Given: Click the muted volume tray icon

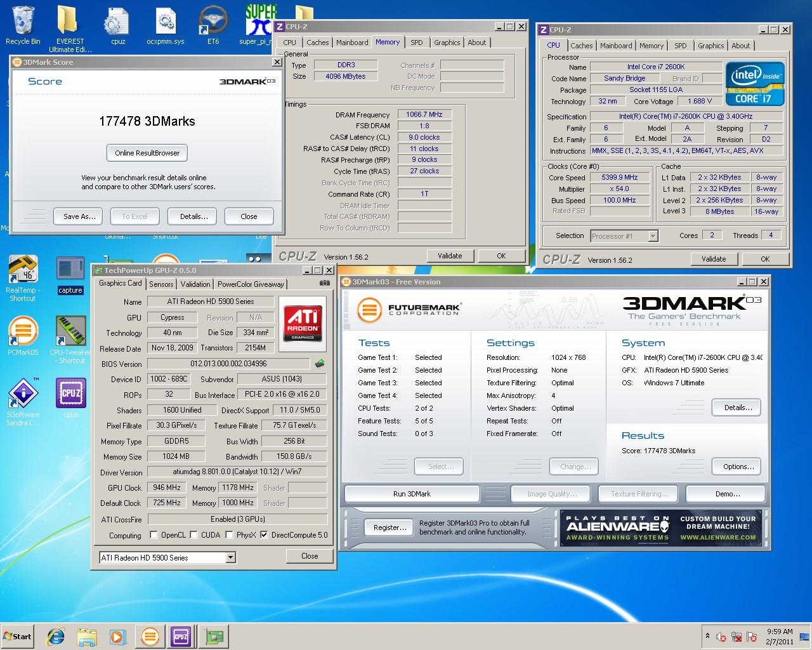Looking at the screenshot, I should pos(721,637).
